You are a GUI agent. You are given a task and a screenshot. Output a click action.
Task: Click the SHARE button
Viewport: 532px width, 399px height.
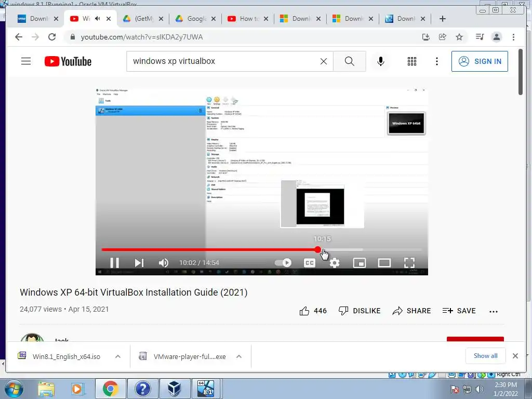[411, 311]
